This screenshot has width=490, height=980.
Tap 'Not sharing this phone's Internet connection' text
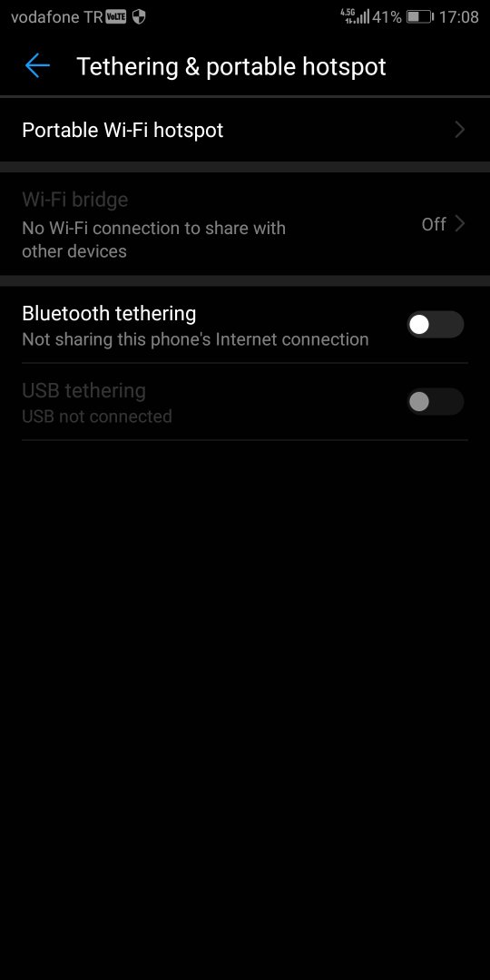click(x=195, y=339)
